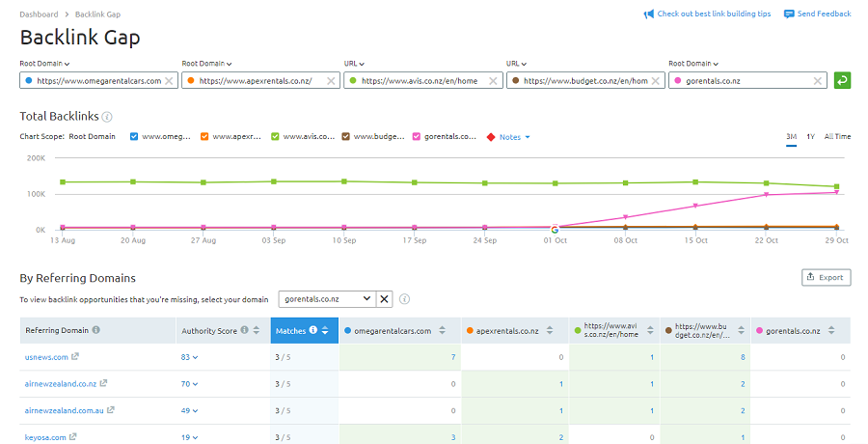Viewport: 868px width, 444px height.
Task: Open the Authority Score info icon
Action: 244,330
